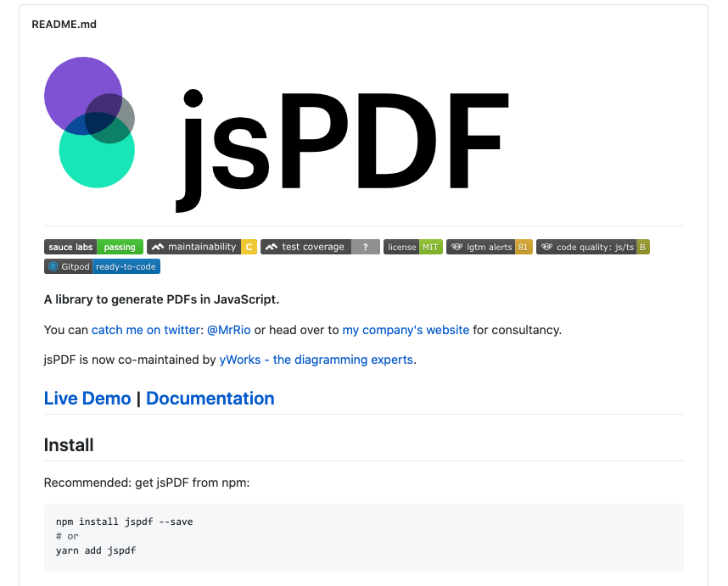Click the 'C' maintainability grade

click(248, 247)
